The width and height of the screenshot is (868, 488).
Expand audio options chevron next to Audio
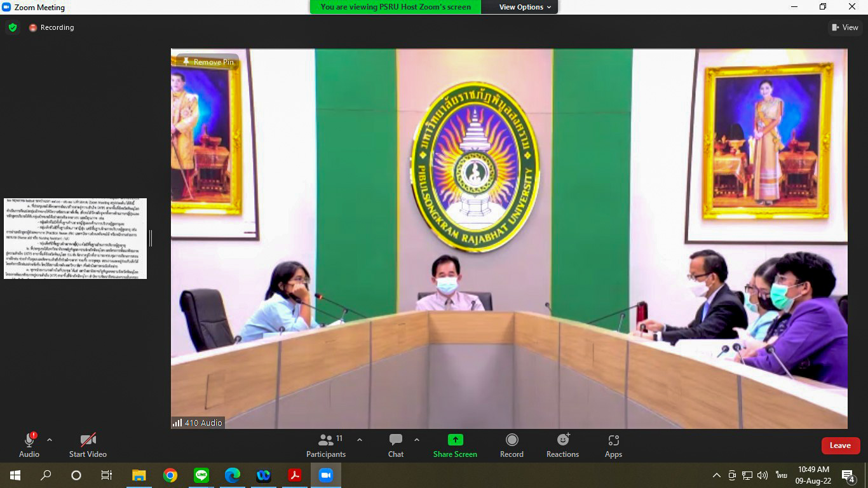point(50,440)
